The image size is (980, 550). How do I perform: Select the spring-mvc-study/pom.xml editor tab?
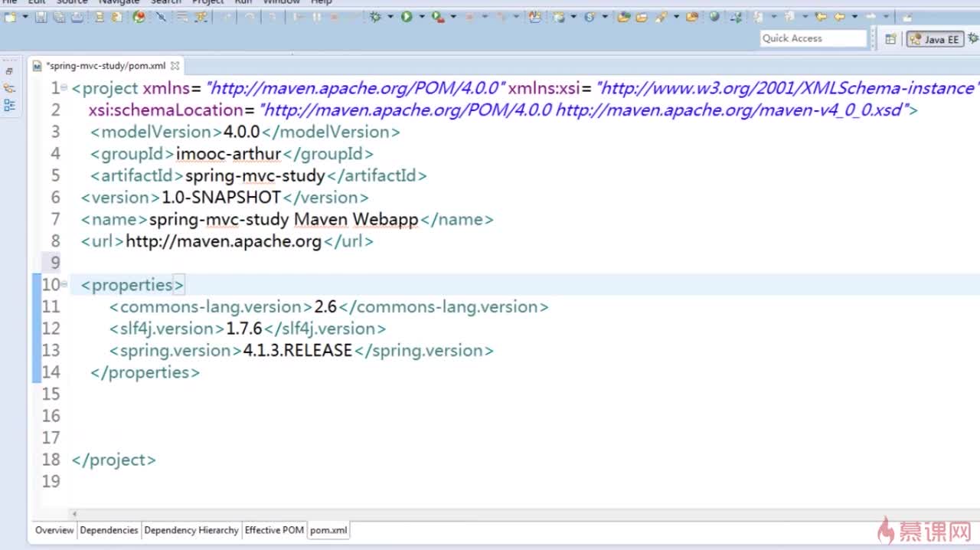coord(105,66)
